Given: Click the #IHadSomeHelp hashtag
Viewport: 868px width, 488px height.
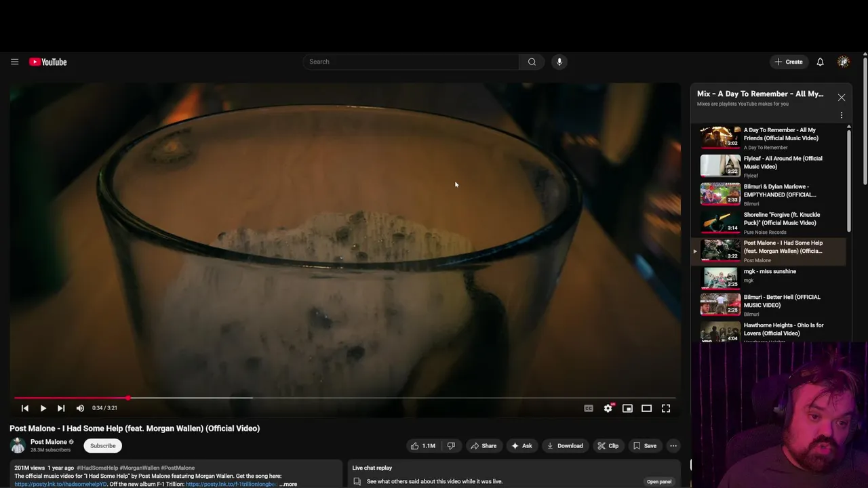Looking at the screenshot, I should click(97, 468).
